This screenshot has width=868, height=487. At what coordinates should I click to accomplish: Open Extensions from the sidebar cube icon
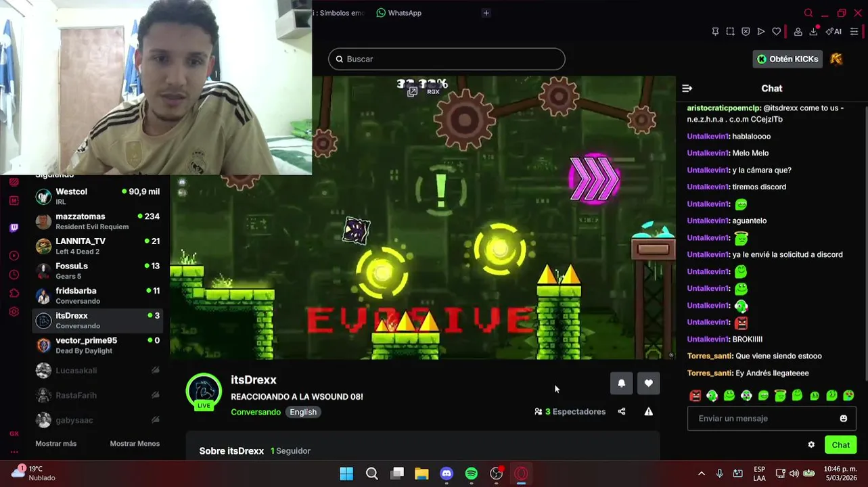[14, 293]
